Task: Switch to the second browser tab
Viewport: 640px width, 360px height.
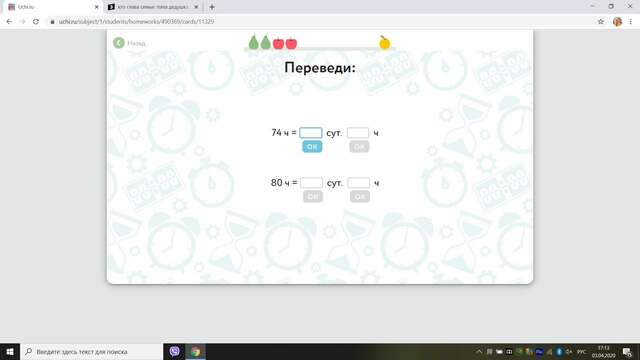Action: [x=153, y=7]
